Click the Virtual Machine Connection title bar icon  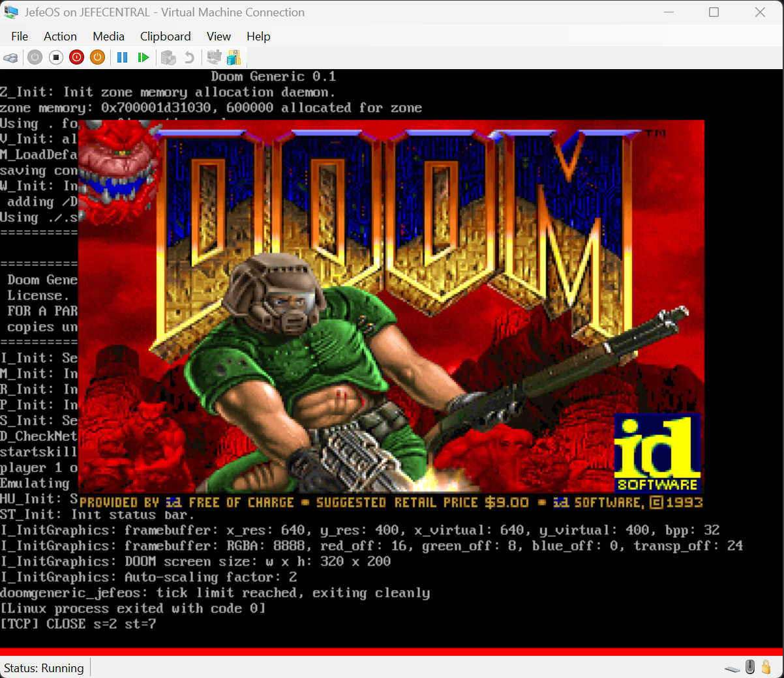click(x=11, y=12)
